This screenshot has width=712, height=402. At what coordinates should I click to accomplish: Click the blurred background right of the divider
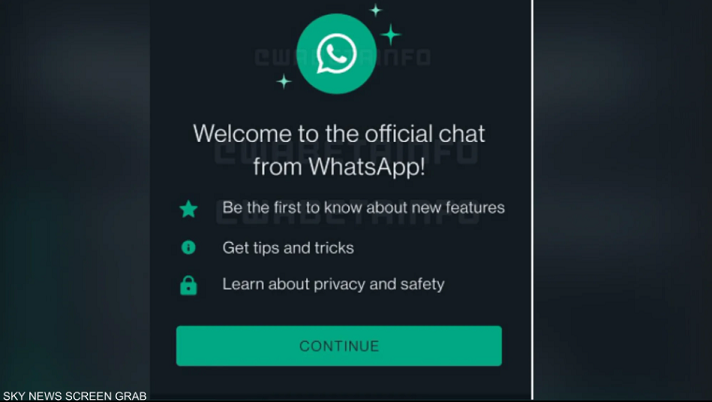[623, 200]
